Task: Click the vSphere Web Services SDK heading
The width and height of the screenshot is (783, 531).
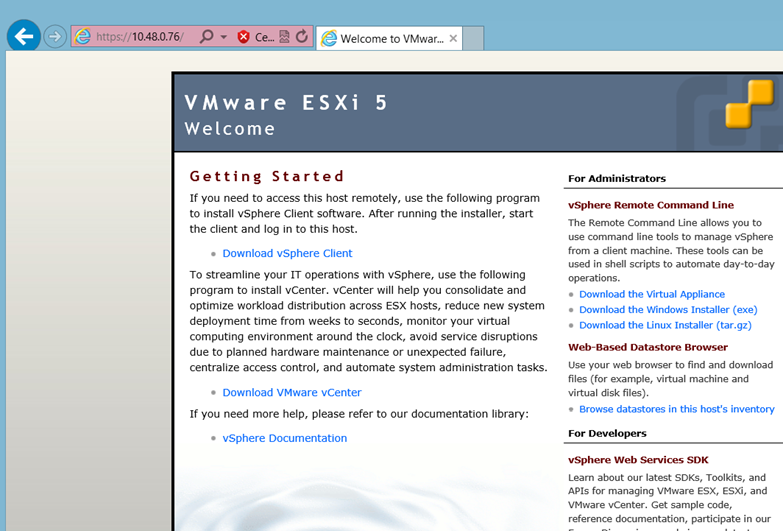Action: (x=638, y=460)
